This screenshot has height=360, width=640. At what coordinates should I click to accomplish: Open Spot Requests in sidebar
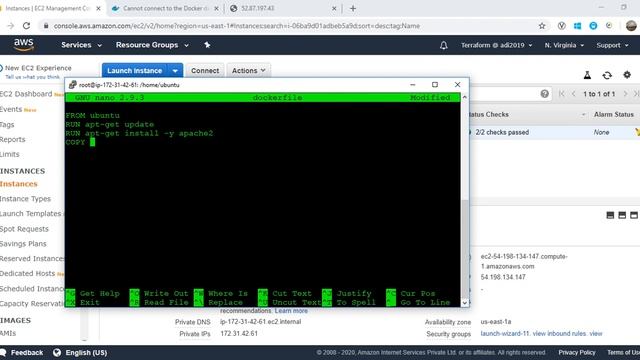(24, 229)
